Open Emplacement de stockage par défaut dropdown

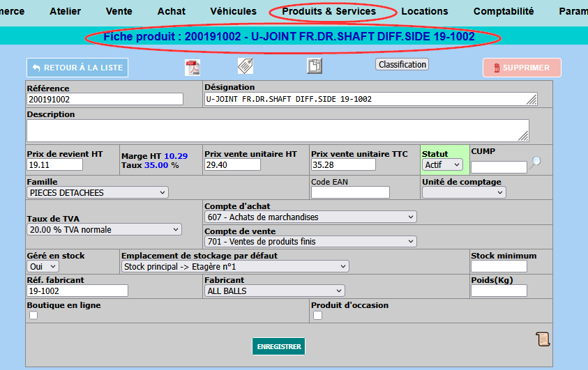(x=235, y=266)
